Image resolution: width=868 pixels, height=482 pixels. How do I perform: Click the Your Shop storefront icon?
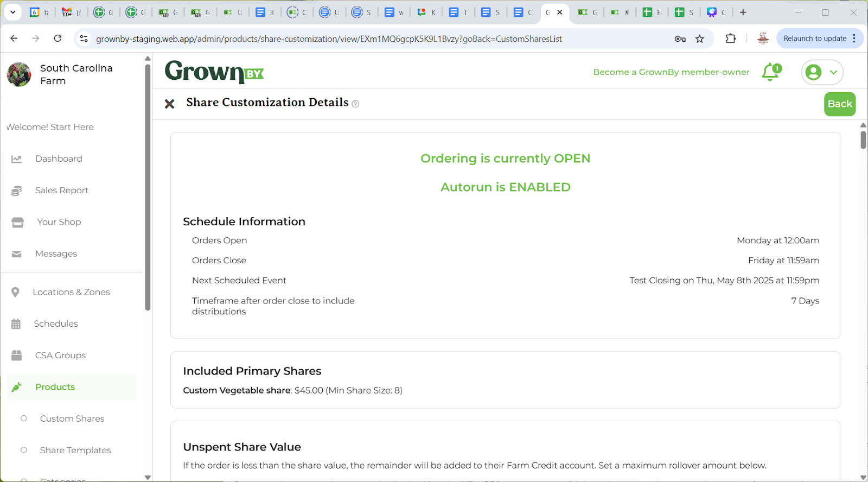[x=17, y=222]
